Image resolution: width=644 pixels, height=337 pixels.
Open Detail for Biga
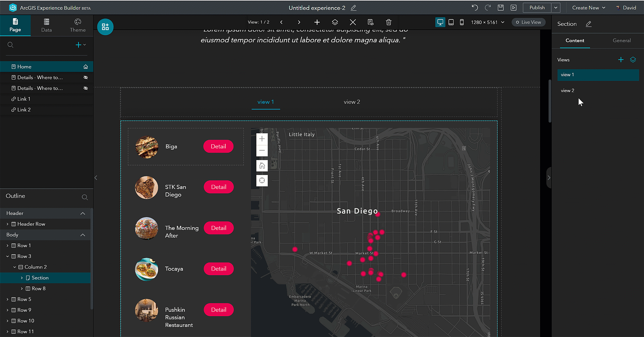(x=218, y=146)
